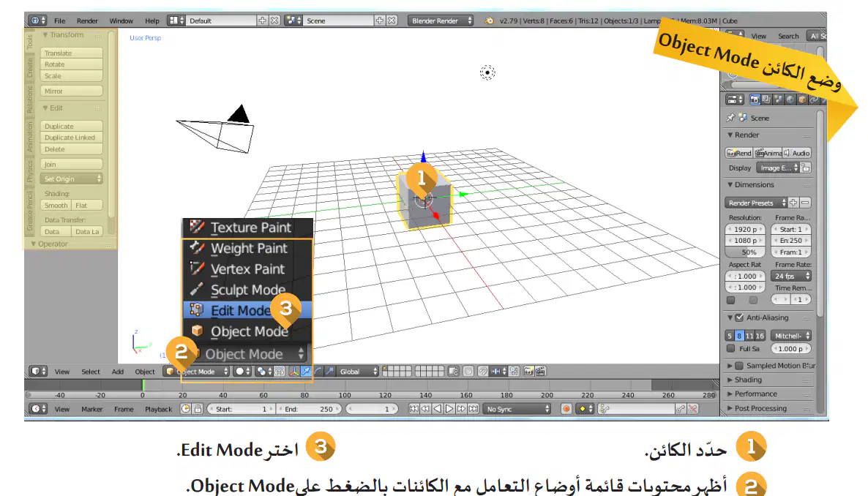The height and width of the screenshot is (496, 868).
Task: Toggle manipulate center points icon
Action: (280, 372)
